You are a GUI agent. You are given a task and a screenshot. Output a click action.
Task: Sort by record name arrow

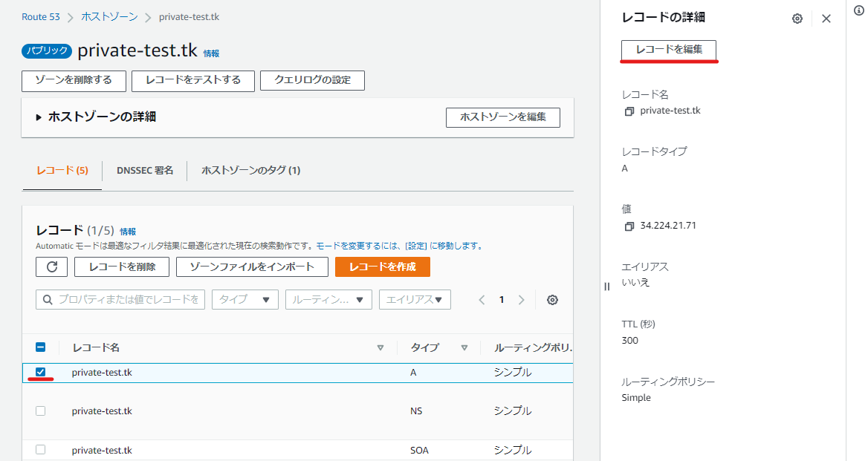coord(380,347)
